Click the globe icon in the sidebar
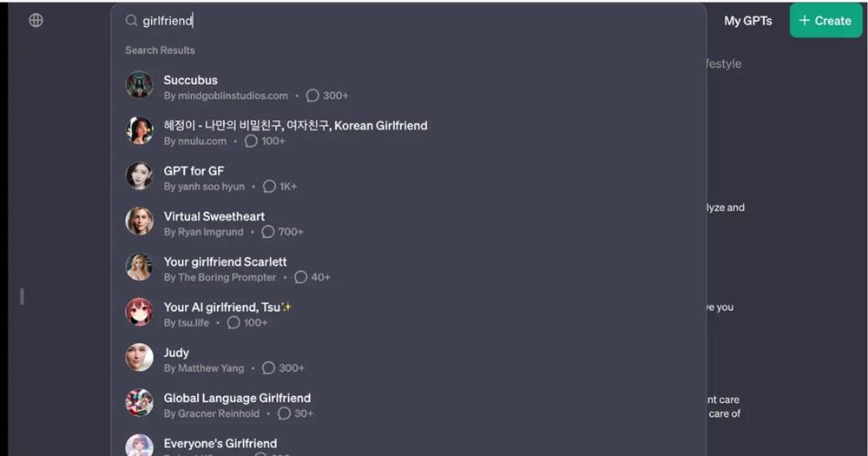This screenshot has width=868, height=456. coord(36,21)
